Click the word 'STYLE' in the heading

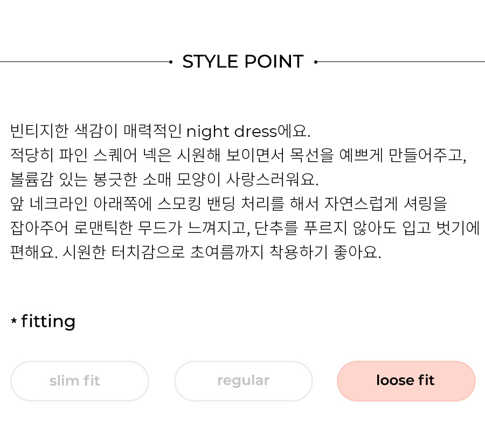click(210, 61)
